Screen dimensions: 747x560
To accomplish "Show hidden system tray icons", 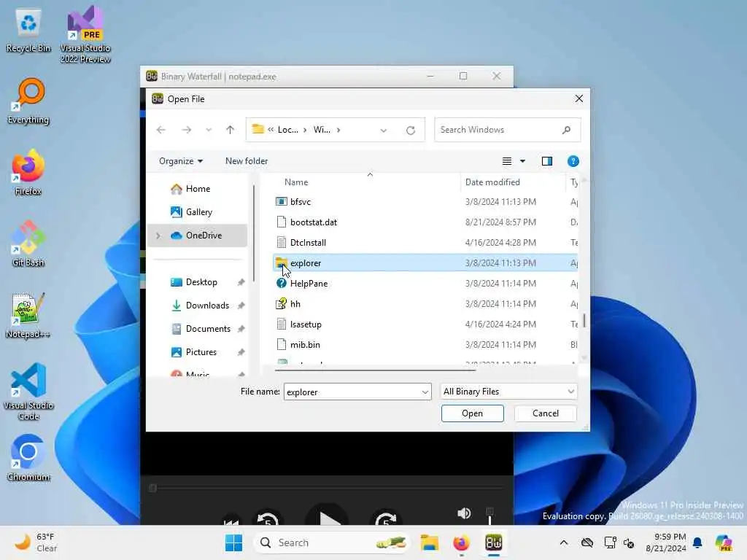I will click(564, 542).
